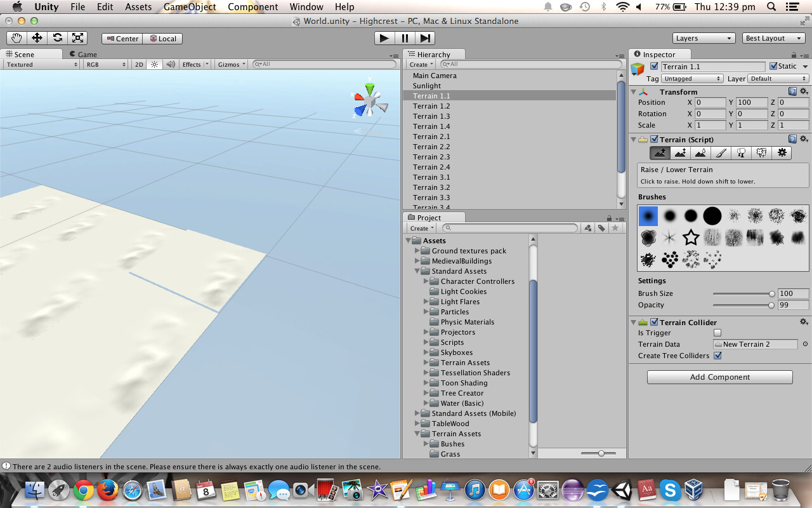The height and width of the screenshot is (508, 812).
Task: Select the star-shaped terrain brush
Action: pos(691,237)
